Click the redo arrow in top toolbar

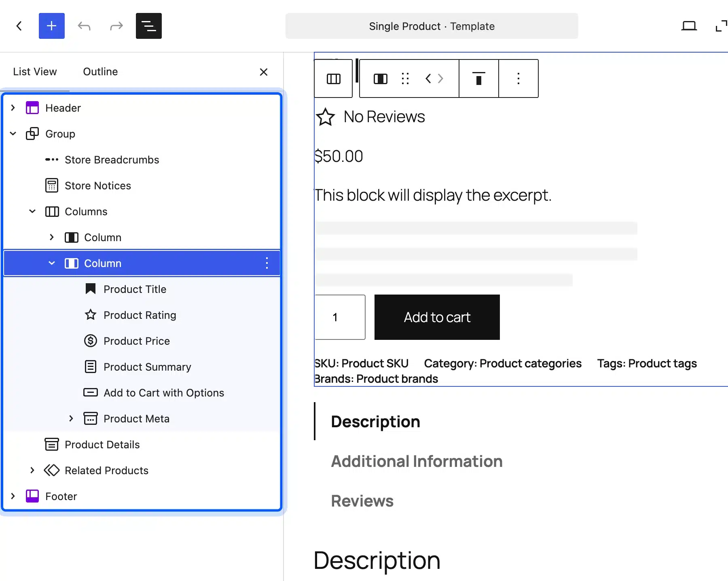pos(116,26)
